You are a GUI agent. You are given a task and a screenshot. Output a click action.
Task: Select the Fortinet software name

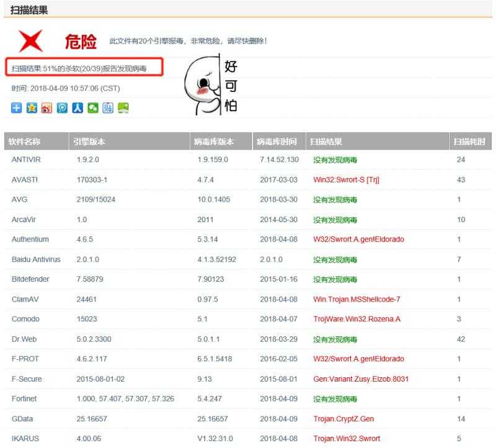click(24, 398)
